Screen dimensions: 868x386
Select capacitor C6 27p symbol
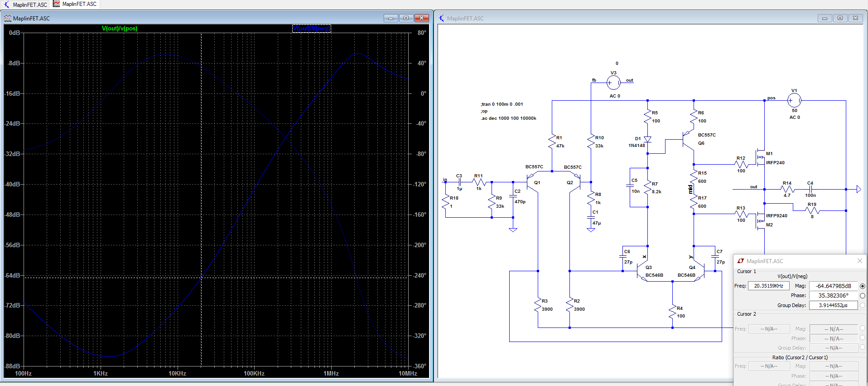(623, 256)
